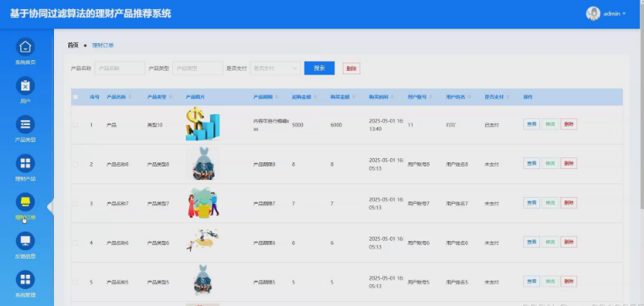Check the checkbox for row 5

coord(75,282)
